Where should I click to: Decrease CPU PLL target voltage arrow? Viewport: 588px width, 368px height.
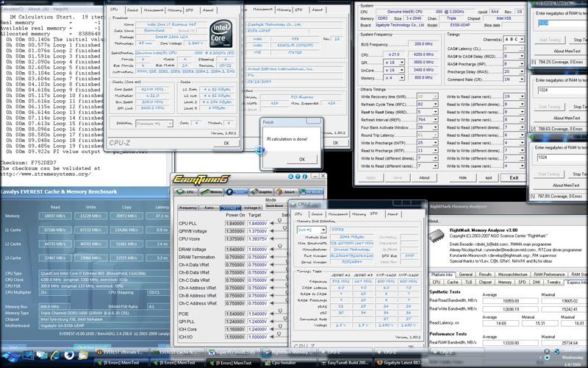(271, 224)
